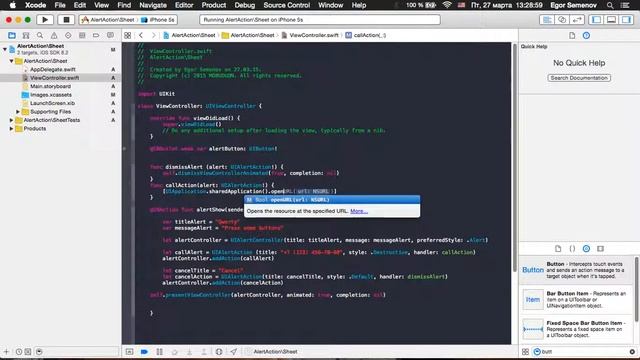
Task: Click Step Over in debug bar
Action: click(174, 351)
